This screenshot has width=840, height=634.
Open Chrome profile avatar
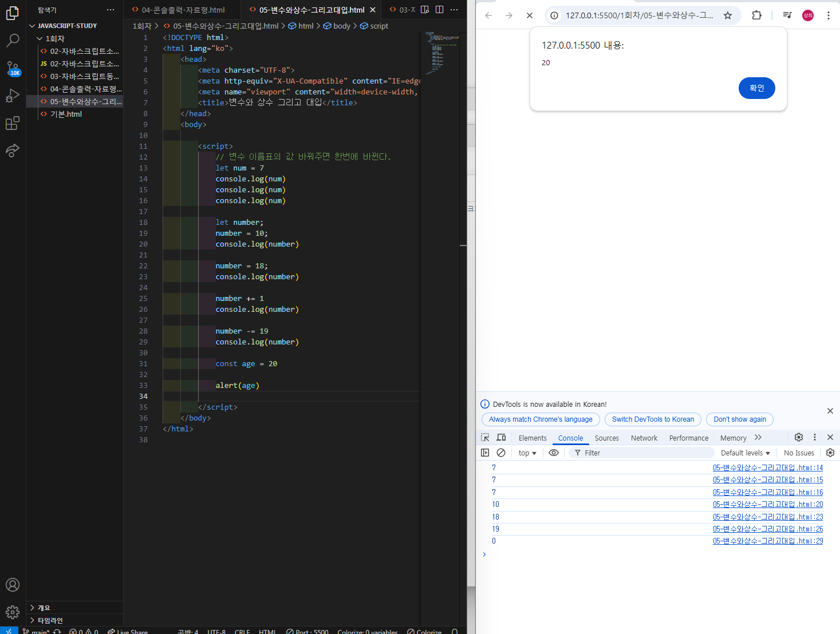tap(808, 15)
